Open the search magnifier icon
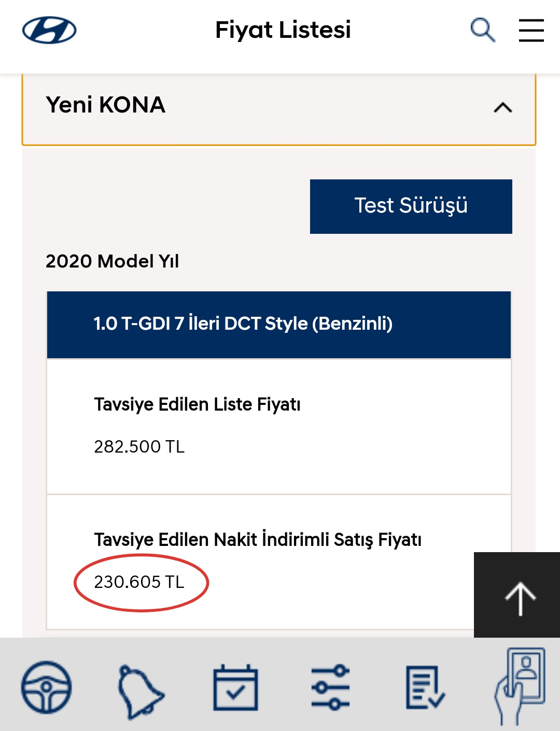This screenshot has width=560, height=731. (483, 30)
